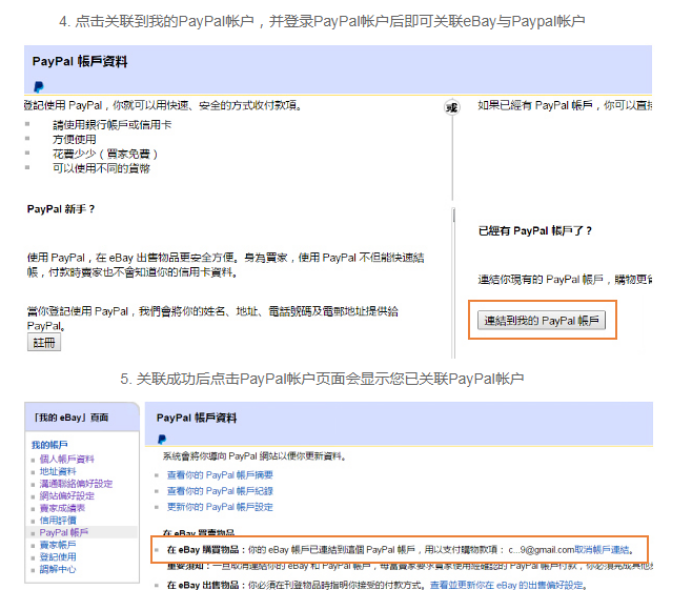The width and height of the screenshot is (692, 590).
Task: Select 網站偏好設定 in the sidebar
Action: click(67, 496)
